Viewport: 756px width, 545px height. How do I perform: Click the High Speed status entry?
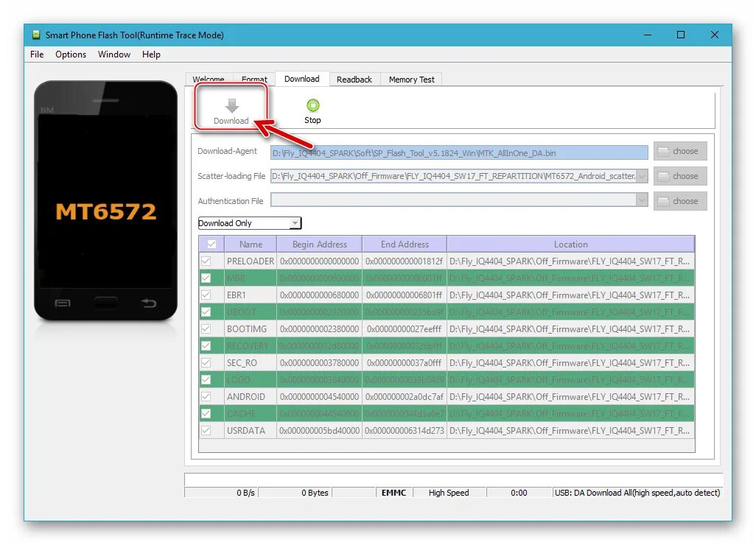pos(449,493)
